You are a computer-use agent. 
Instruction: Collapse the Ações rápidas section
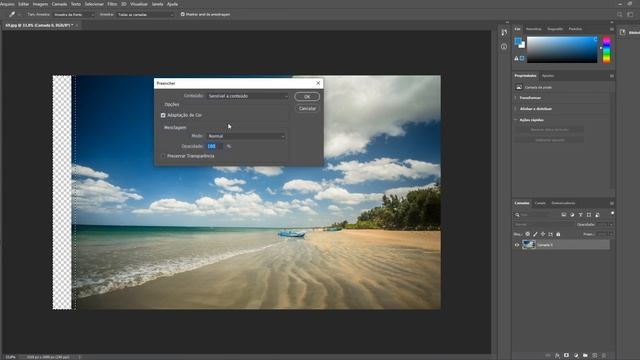[516, 120]
